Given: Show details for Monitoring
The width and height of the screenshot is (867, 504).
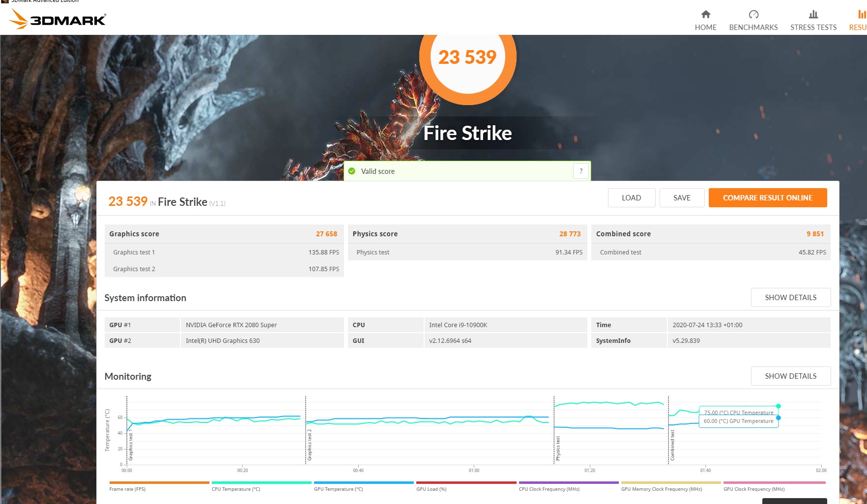Looking at the screenshot, I should pyautogui.click(x=791, y=376).
